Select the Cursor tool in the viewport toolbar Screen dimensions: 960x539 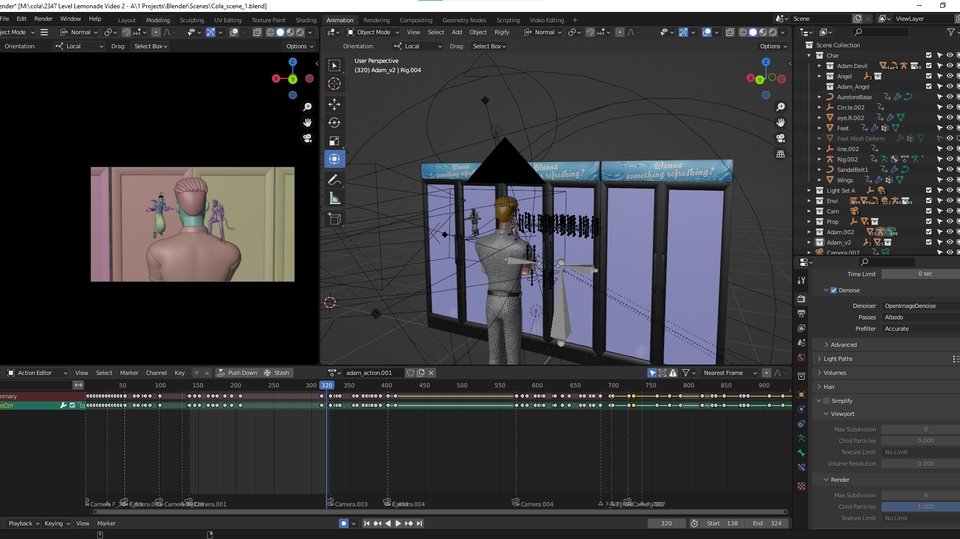pyautogui.click(x=334, y=84)
